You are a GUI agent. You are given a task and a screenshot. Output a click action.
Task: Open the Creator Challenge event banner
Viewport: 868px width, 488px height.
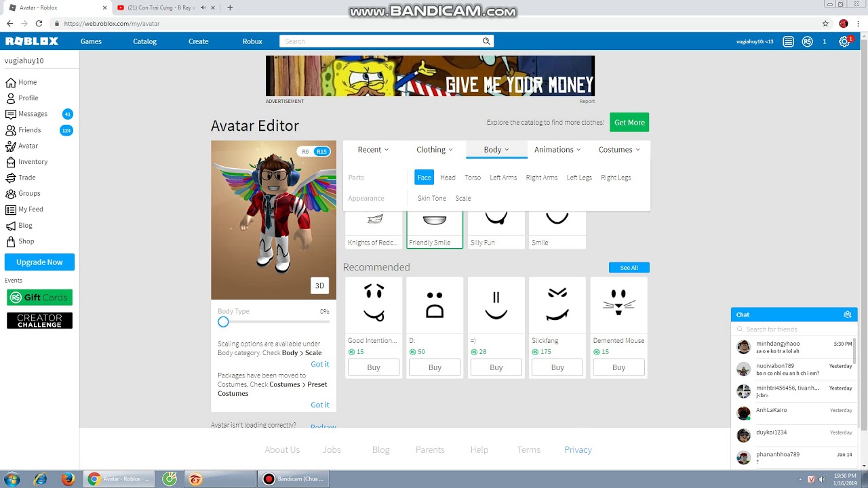pyautogui.click(x=39, y=321)
